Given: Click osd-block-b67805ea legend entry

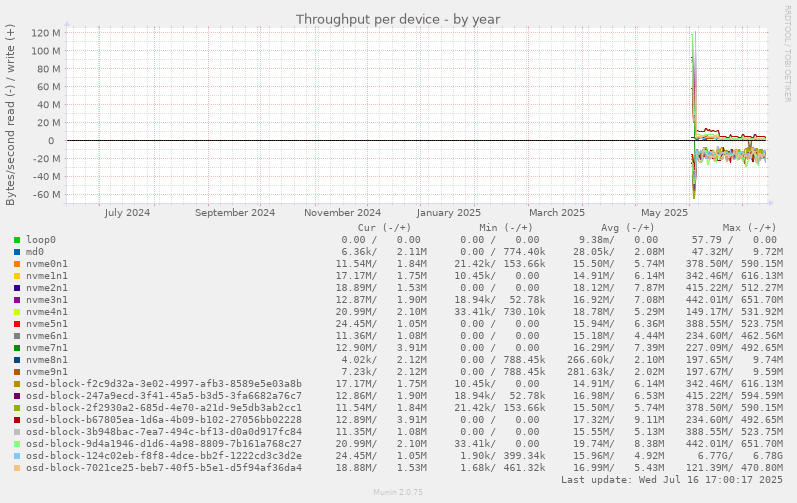Looking at the screenshot, I should coord(164,420).
